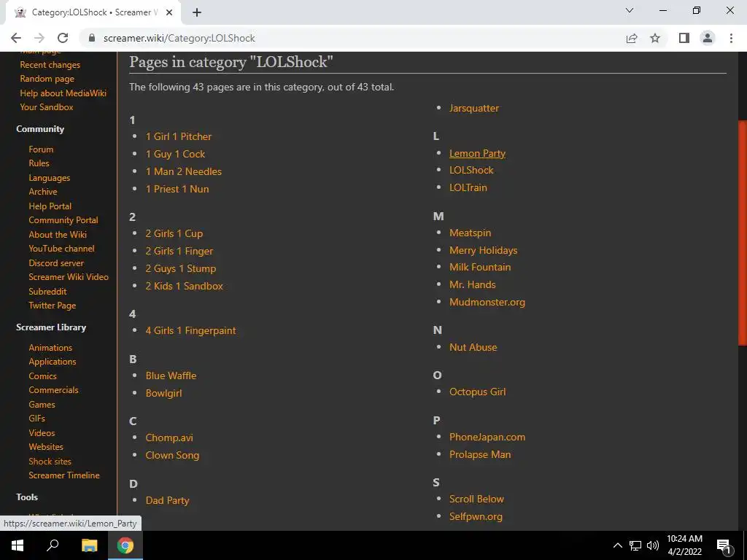Open the Mudmonster.org article
Image resolution: width=747 pixels, height=560 pixels.
tap(487, 303)
